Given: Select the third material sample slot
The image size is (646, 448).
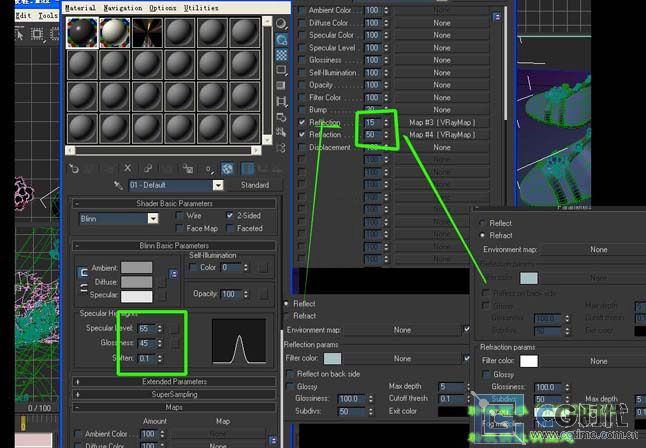Looking at the screenshot, I should click(146, 33).
